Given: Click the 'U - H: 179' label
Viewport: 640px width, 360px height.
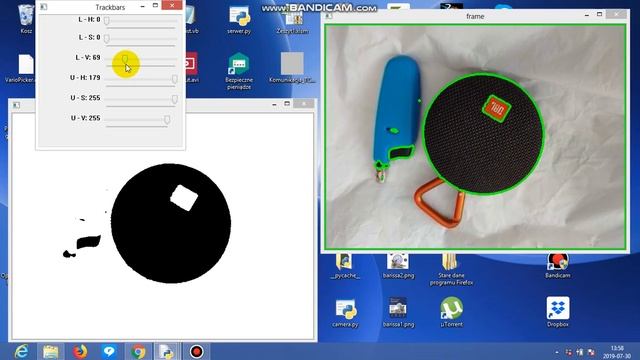Looking at the screenshot, I should click(85, 78).
